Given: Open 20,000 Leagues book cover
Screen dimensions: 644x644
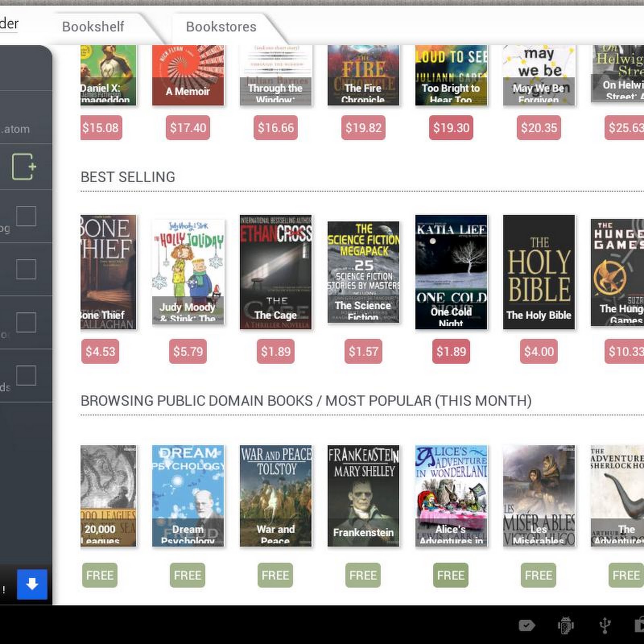Looking at the screenshot, I should 108,496.
